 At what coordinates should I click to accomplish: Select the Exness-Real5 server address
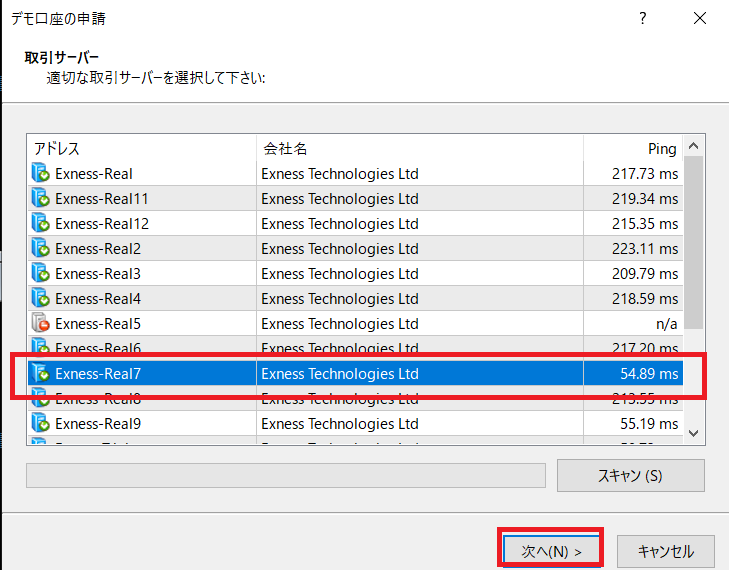pyautogui.click(x=98, y=324)
